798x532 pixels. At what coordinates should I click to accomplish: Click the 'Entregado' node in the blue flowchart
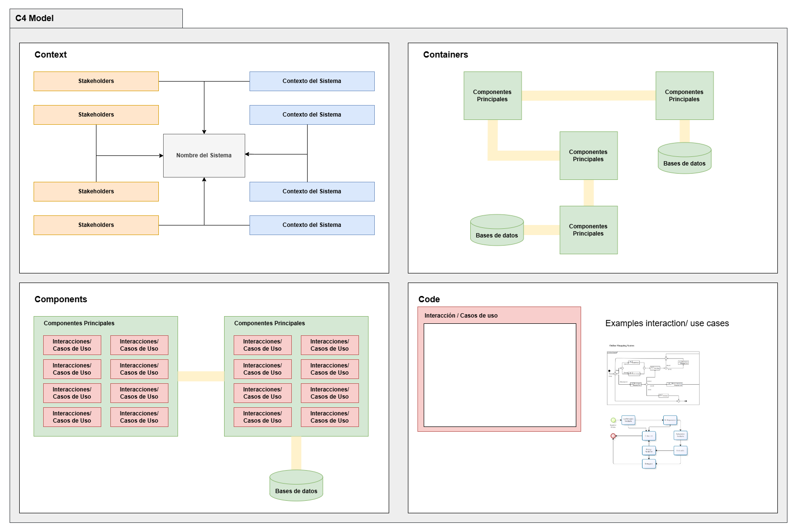point(649,464)
